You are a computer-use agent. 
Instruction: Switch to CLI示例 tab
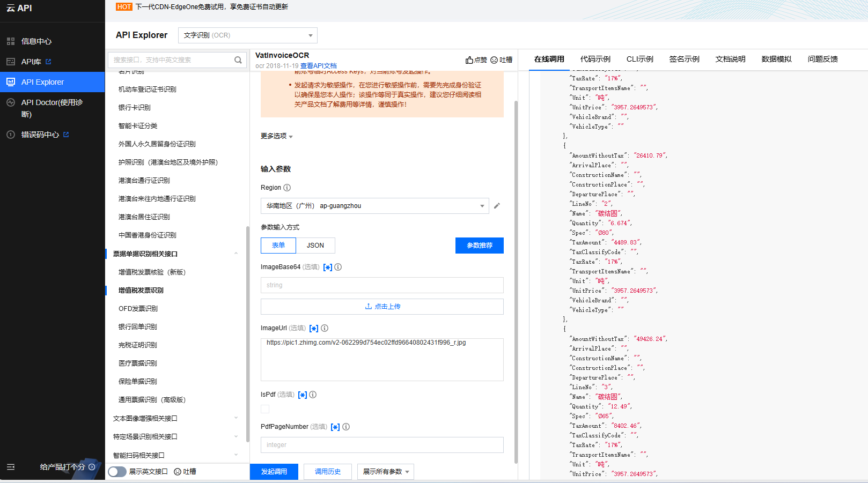[640, 59]
